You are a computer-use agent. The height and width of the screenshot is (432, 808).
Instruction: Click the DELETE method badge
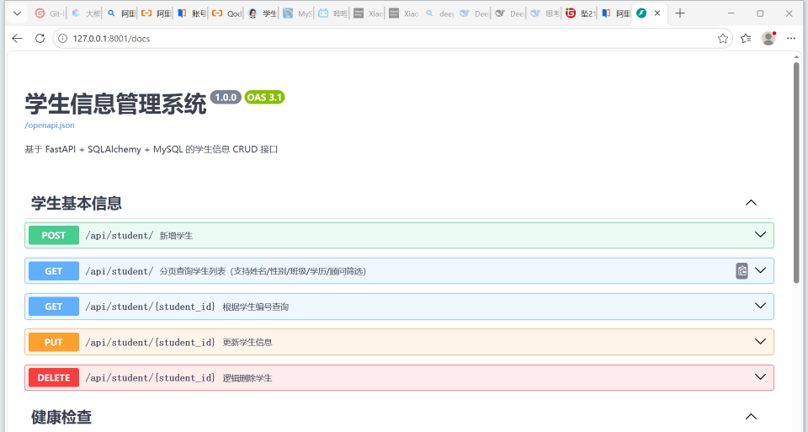(54, 377)
